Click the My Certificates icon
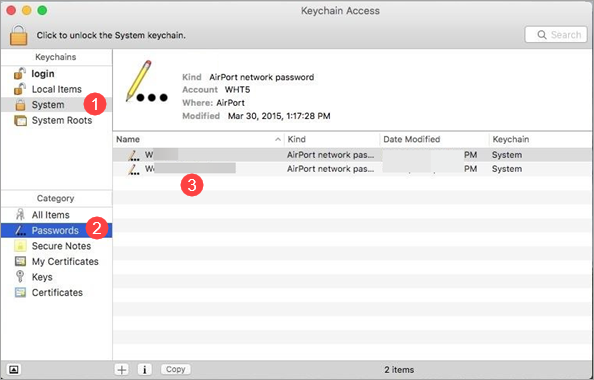 20,261
